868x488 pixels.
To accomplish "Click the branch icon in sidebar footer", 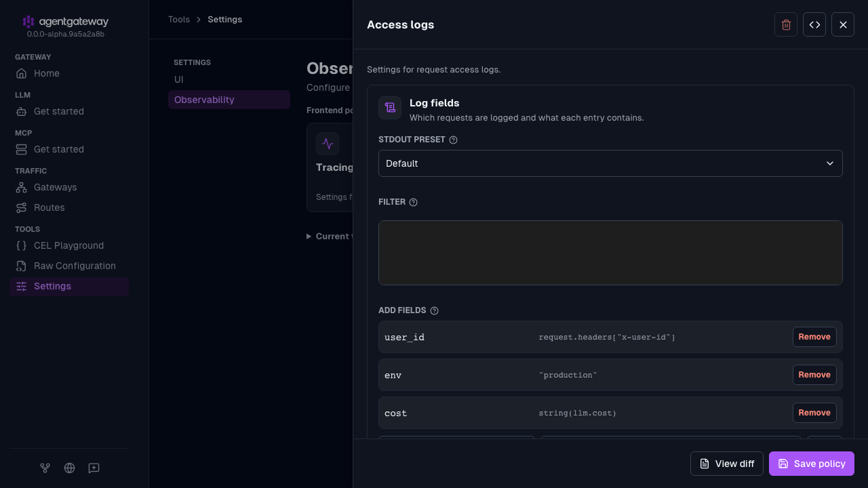I will [x=45, y=468].
